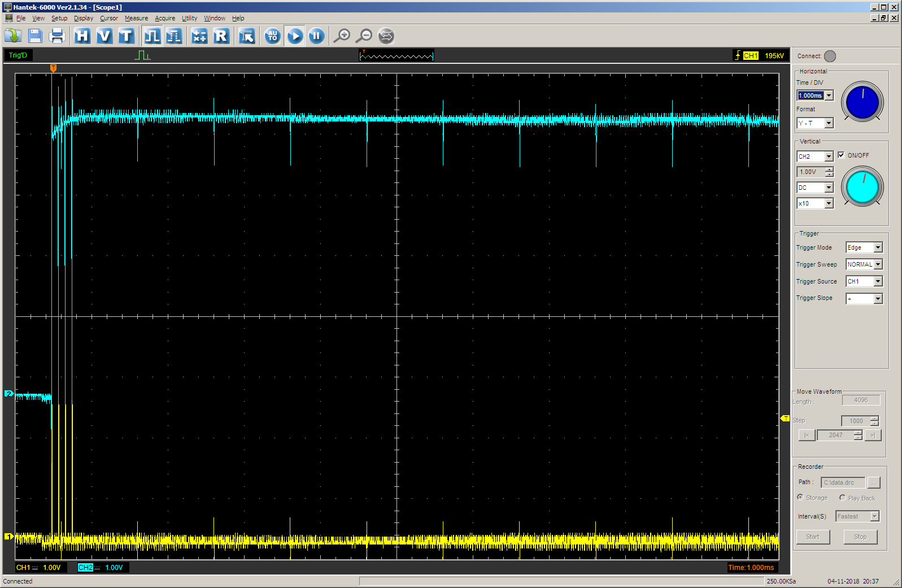
Task: Expand the Interval Fastest dropdown
Action: point(875,516)
